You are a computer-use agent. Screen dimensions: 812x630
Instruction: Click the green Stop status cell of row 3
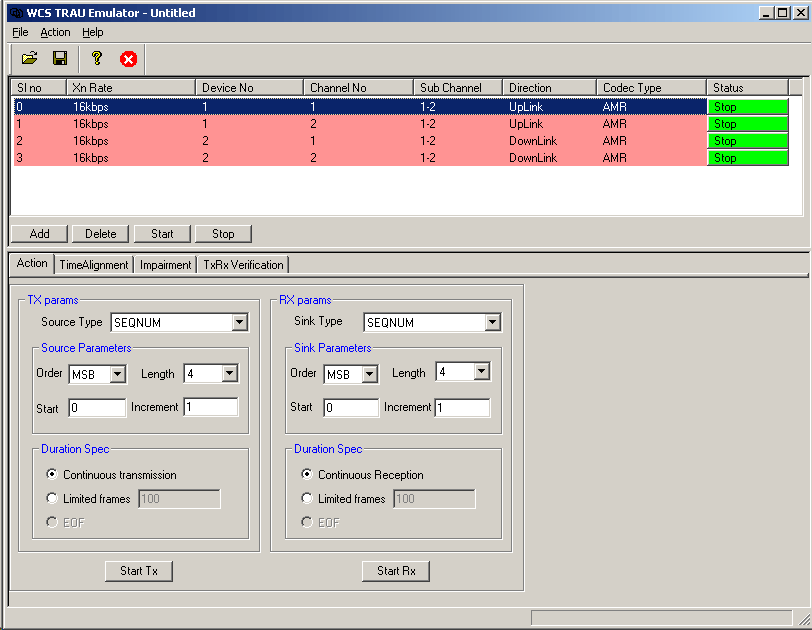pos(748,158)
